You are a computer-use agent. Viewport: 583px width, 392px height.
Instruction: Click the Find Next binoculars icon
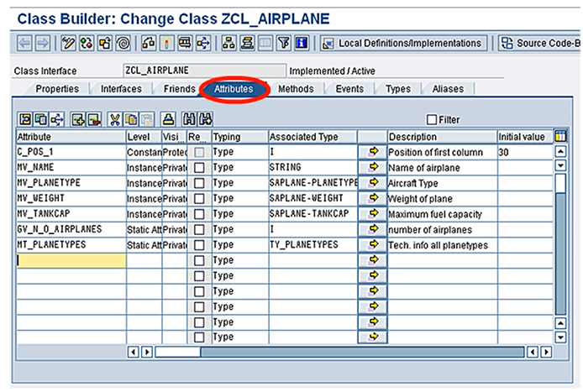pyautogui.click(x=205, y=120)
